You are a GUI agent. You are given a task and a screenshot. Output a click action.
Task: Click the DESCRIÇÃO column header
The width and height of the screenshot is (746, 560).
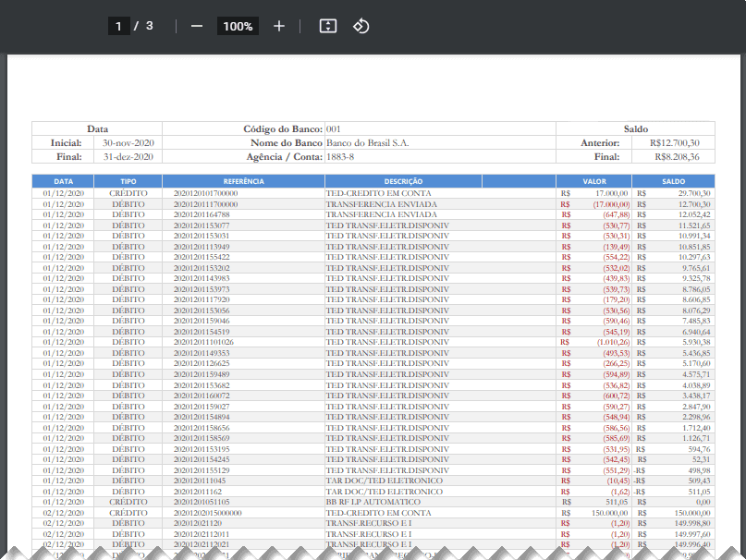[403, 181]
